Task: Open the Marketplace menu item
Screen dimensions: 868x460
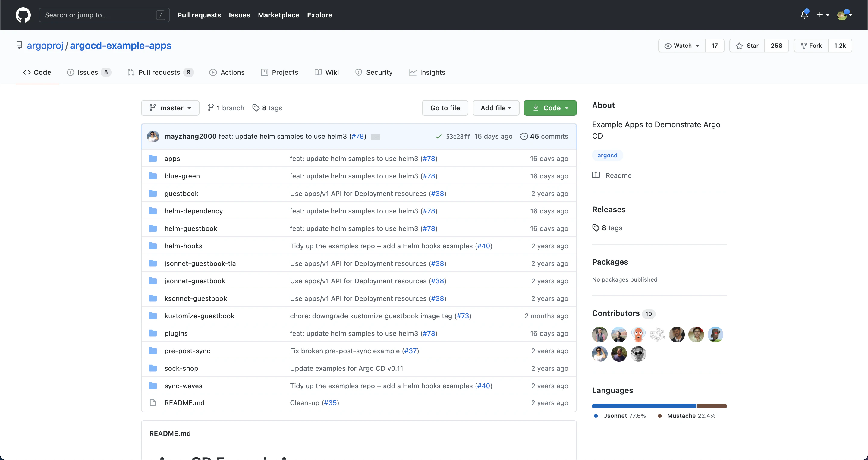Action: (278, 15)
